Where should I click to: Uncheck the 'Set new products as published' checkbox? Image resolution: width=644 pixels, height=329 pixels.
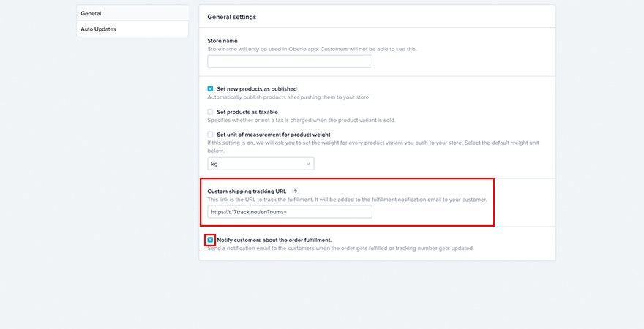(x=211, y=89)
